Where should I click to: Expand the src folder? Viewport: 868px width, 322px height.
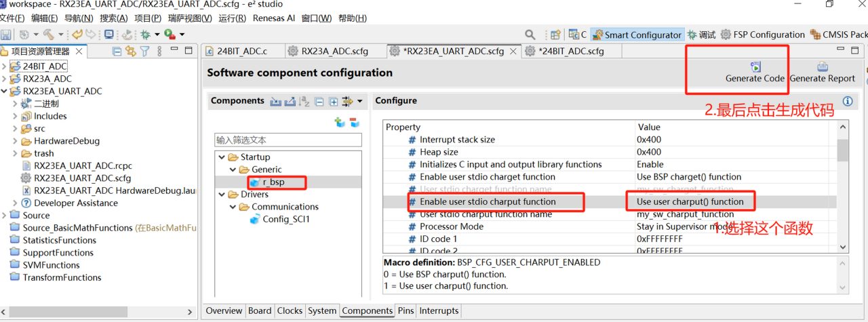[x=16, y=129]
